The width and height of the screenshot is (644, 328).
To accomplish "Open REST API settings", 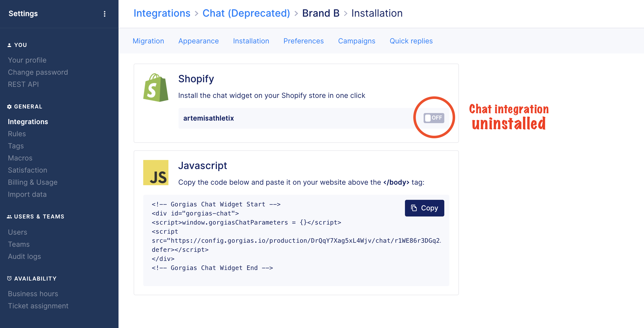I will coord(23,84).
